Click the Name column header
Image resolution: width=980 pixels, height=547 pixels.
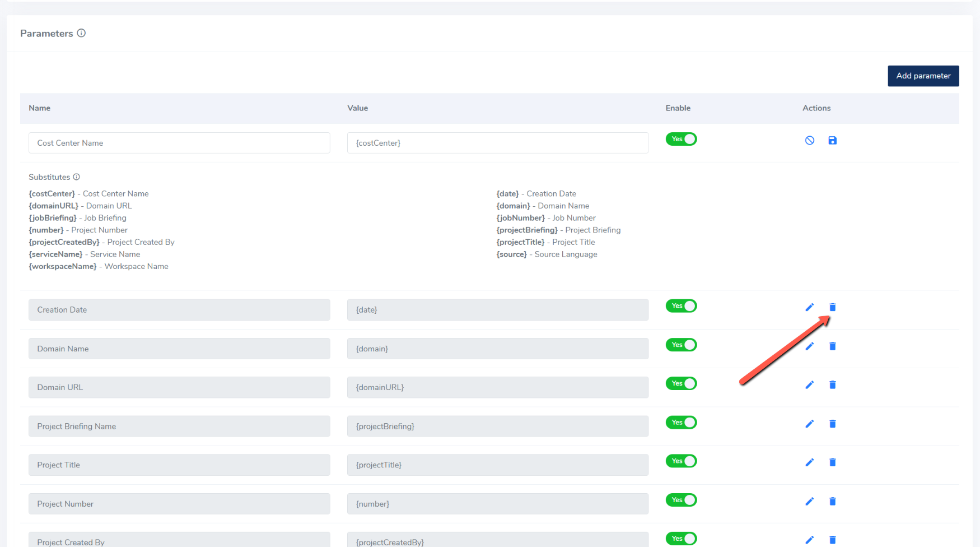point(39,108)
